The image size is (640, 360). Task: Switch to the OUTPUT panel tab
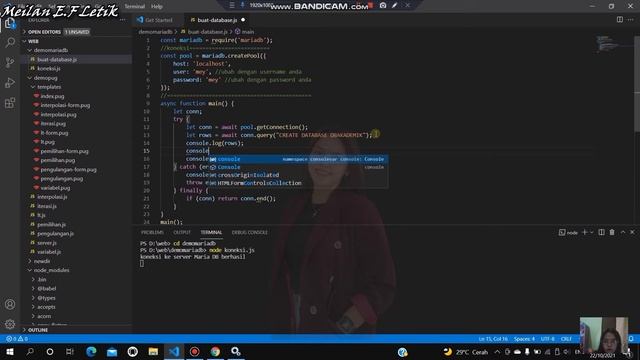click(182, 232)
